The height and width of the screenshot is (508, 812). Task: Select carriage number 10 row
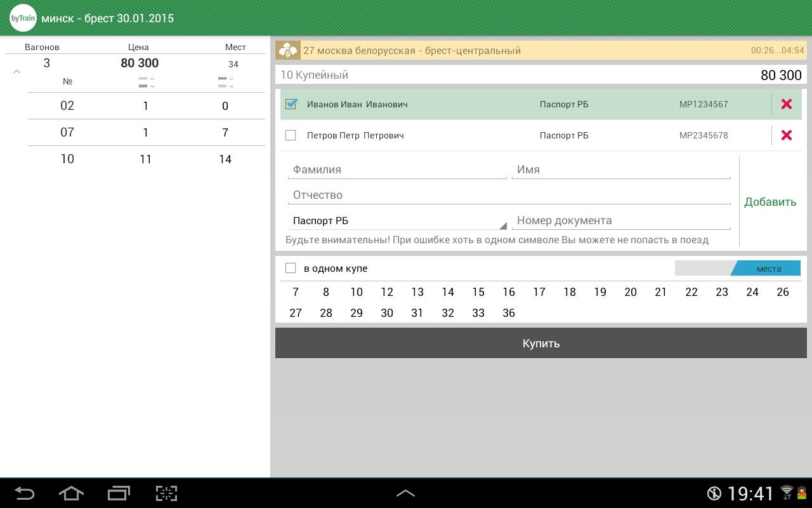coord(147,159)
